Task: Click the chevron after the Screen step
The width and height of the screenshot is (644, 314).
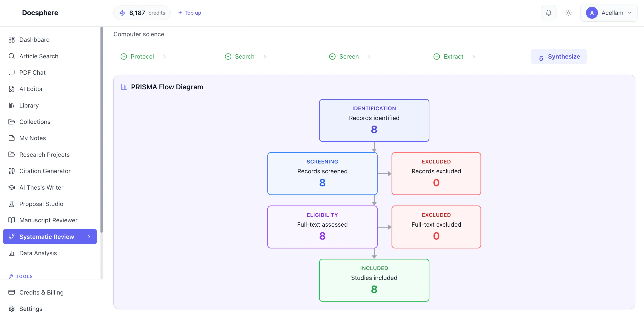Action: pos(369,57)
